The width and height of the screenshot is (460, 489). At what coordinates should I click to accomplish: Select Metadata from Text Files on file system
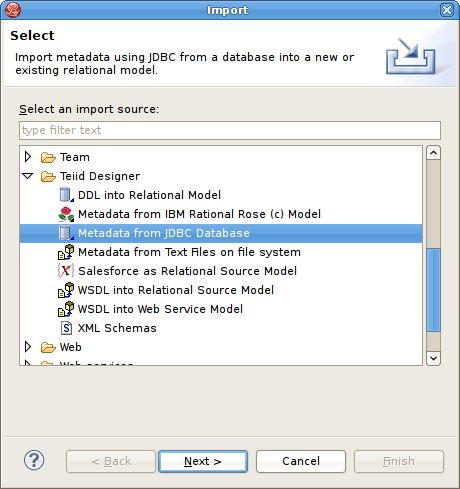pos(189,252)
